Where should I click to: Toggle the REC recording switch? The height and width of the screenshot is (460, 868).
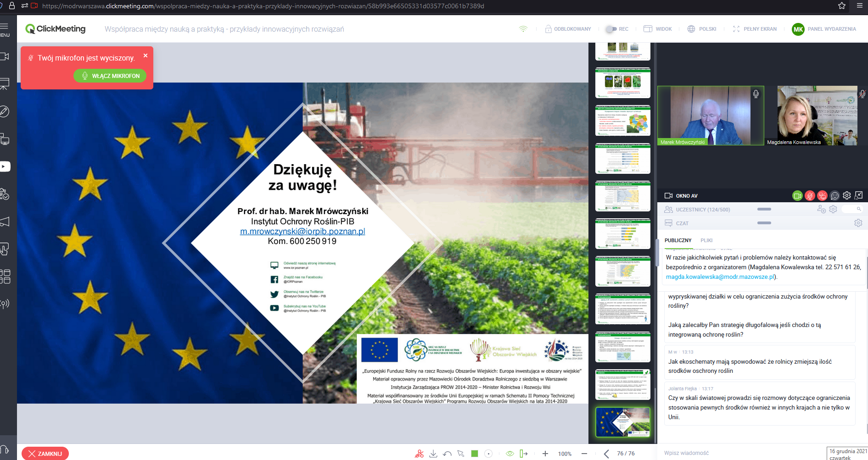pyautogui.click(x=616, y=29)
